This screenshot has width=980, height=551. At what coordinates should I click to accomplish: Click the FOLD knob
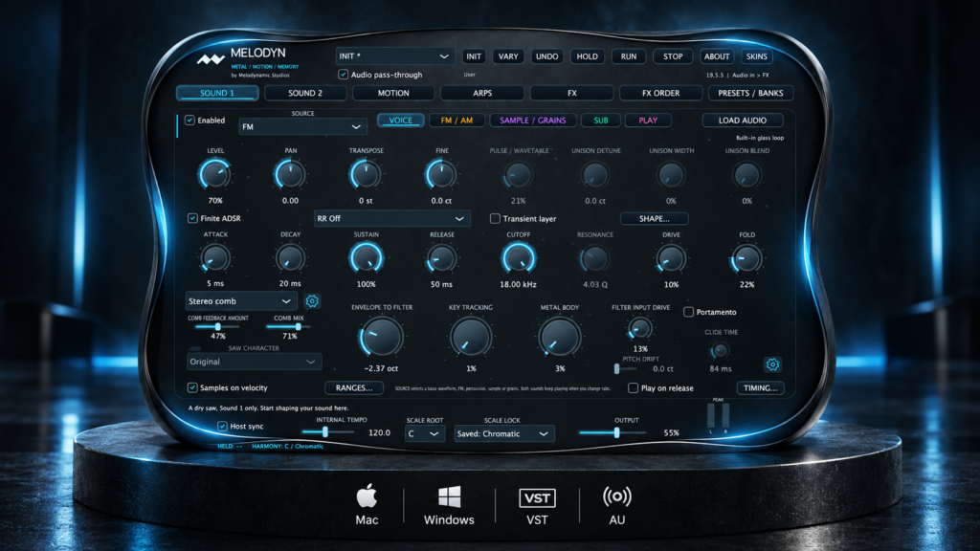[746, 258]
